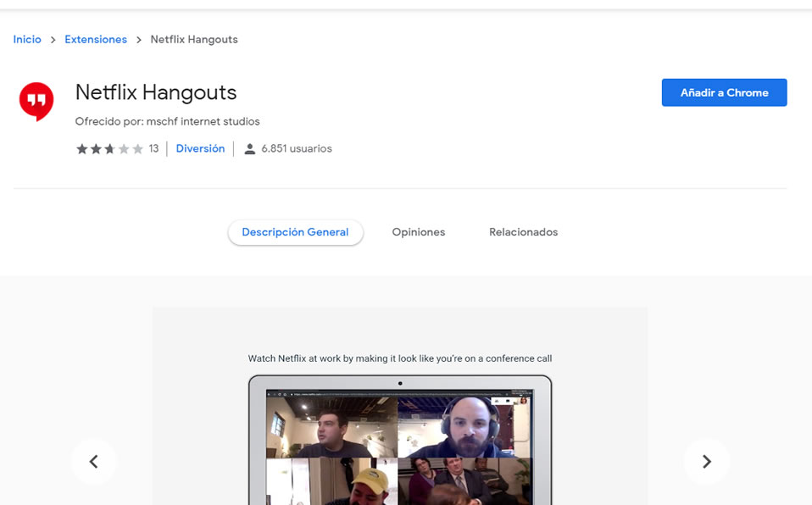
Task: Click the 13 ratings count
Action: 153,148
